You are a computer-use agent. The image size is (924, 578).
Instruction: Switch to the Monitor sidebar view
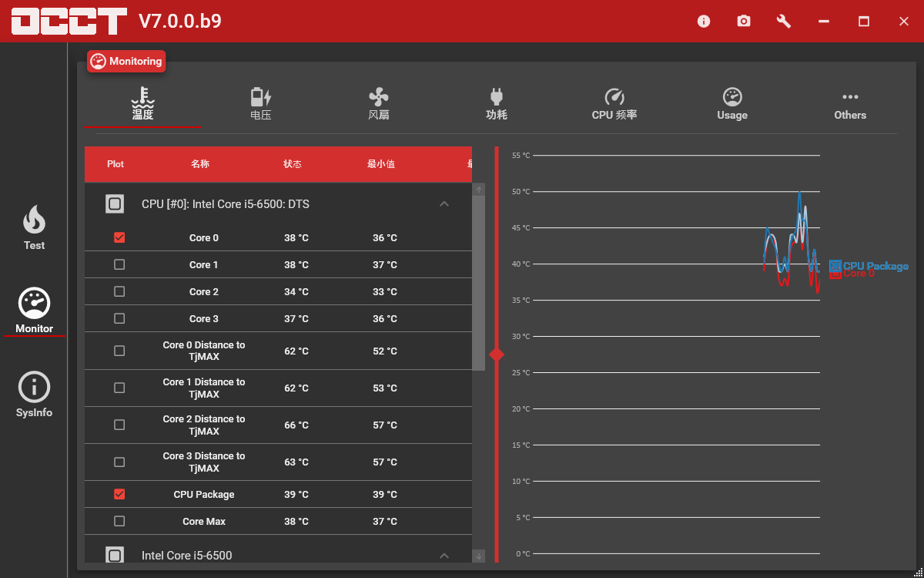[x=34, y=310]
